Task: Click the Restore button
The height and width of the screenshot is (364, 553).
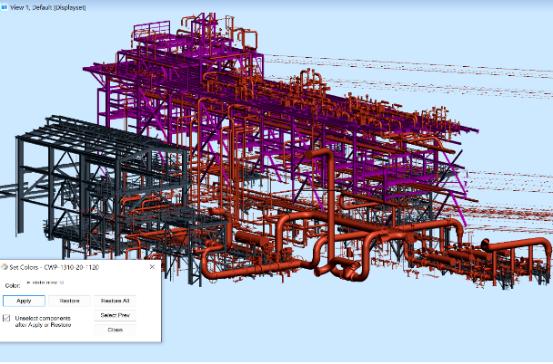Action: coord(69,301)
